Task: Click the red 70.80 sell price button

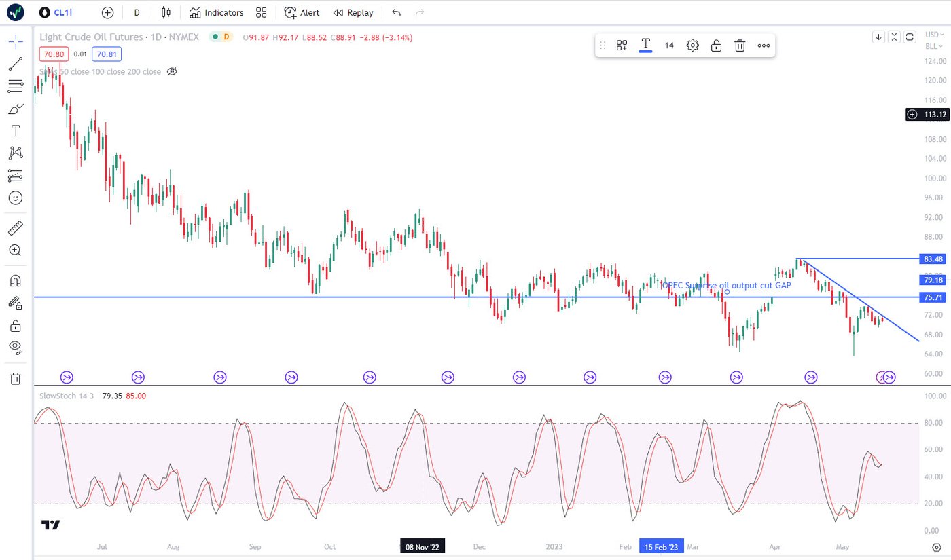Action: pos(53,54)
